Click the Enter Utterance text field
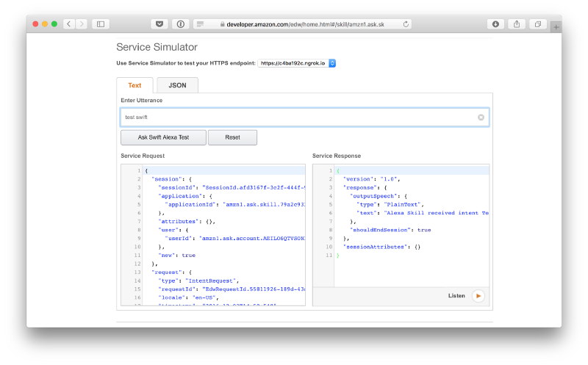Viewport: 588px width, 365px height. point(304,118)
